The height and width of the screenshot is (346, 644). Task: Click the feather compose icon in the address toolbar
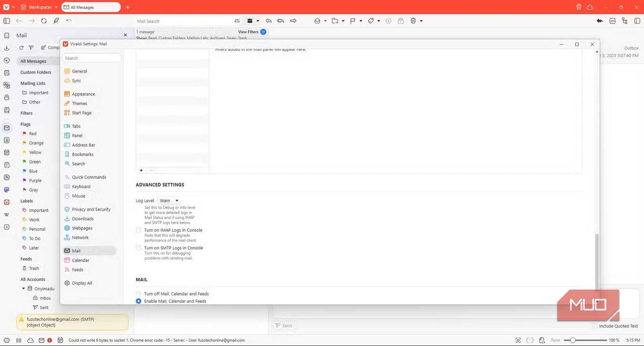pos(56,21)
